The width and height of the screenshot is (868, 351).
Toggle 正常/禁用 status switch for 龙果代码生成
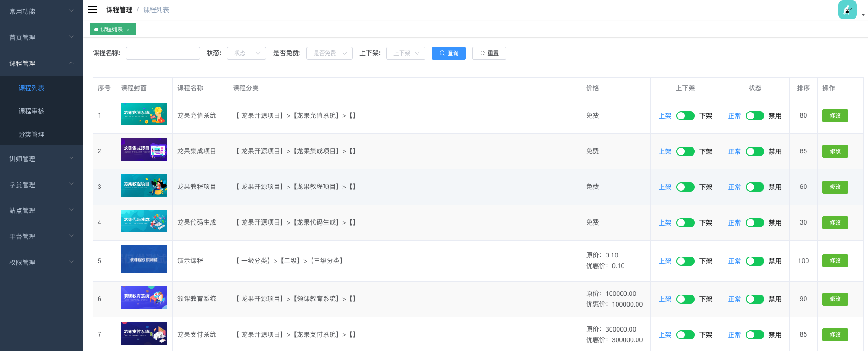point(755,223)
